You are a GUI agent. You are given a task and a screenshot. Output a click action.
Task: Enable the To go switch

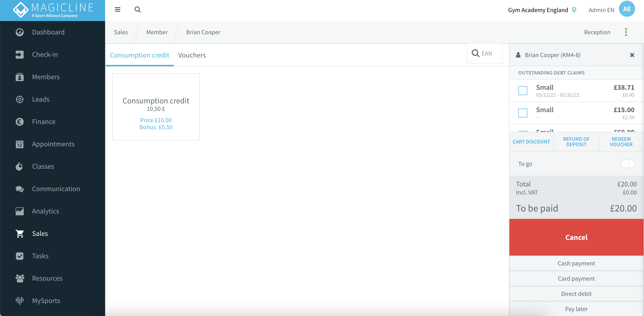pos(627,164)
